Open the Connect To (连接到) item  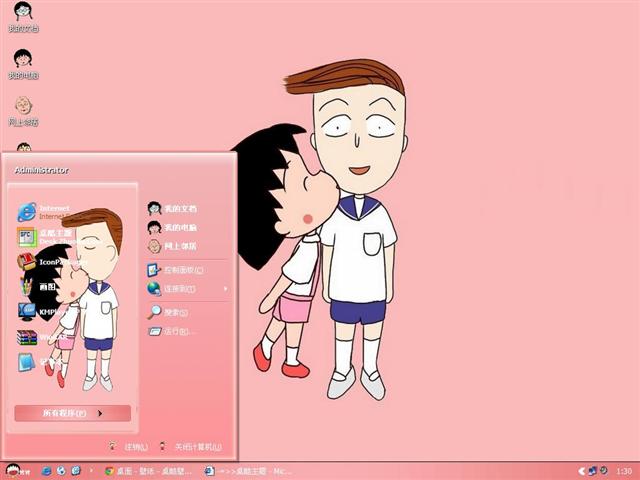(171, 289)
